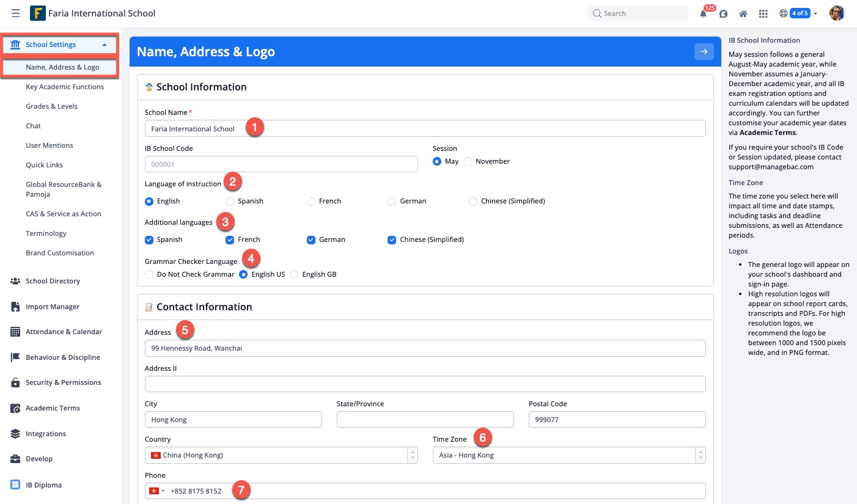The height and width of the screenshot is (504, 857).
Task: Uncheck Chinese (Simplified) additional language checkbox
Action: coord(392,239)
